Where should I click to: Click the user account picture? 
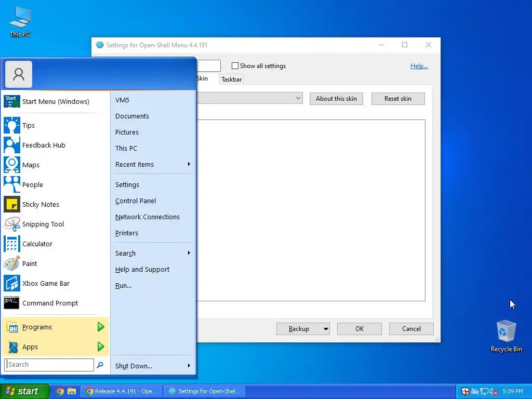[19, 74]
